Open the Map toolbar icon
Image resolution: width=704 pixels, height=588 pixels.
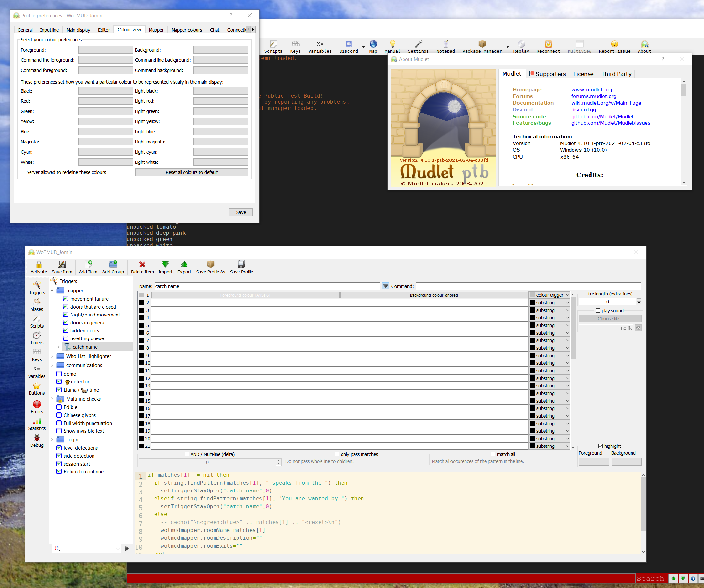point(373,44)
